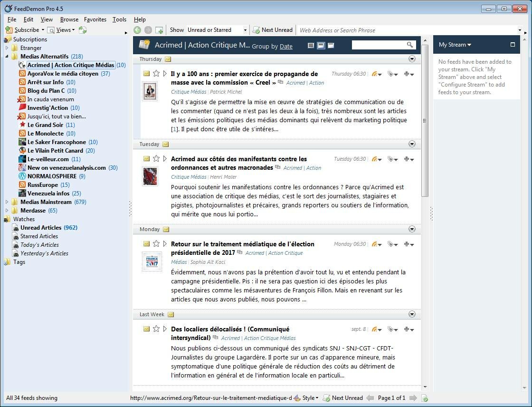The height and width of the screenshot is (407, 532).
Task: Star the 'Des localiers délocalisés' article
Action: coord(156,329)
